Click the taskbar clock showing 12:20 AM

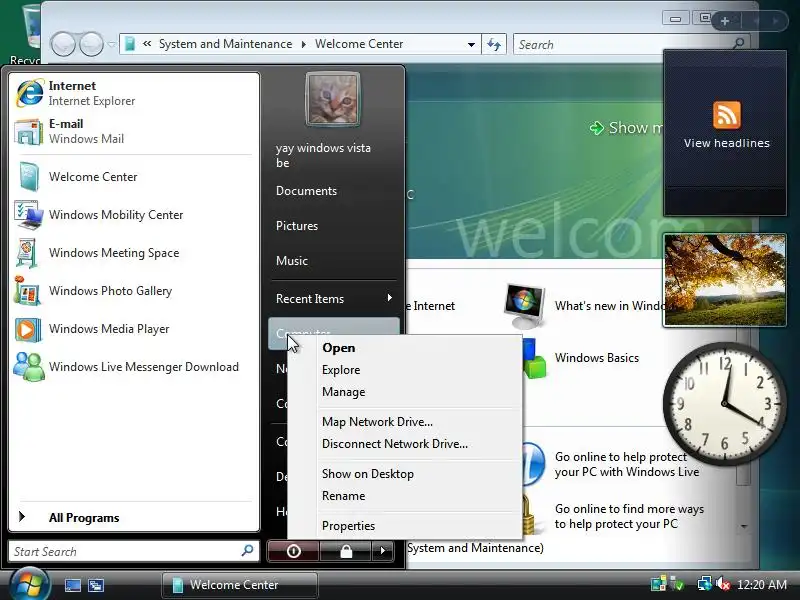(x=762, y=584)
